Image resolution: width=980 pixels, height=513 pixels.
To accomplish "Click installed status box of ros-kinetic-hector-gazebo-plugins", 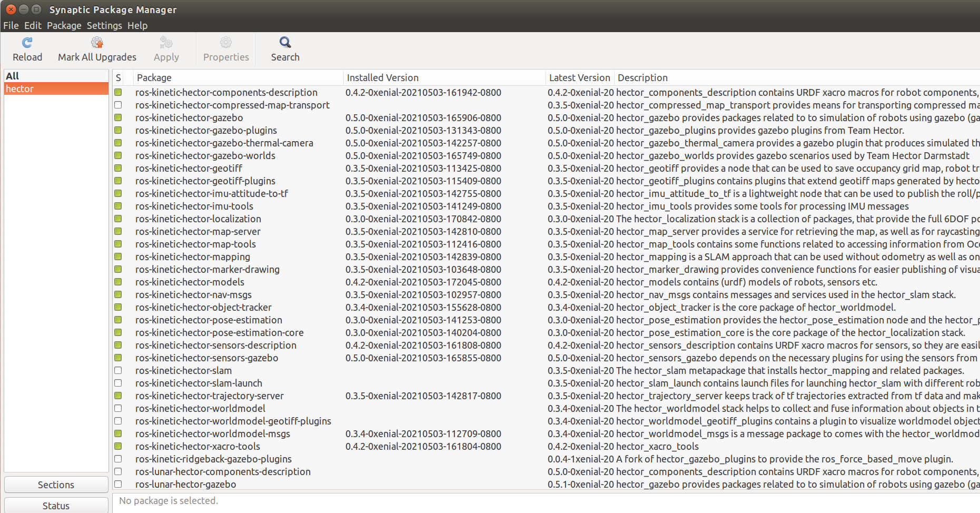I will pyautogui.click(x=118, y=130).
